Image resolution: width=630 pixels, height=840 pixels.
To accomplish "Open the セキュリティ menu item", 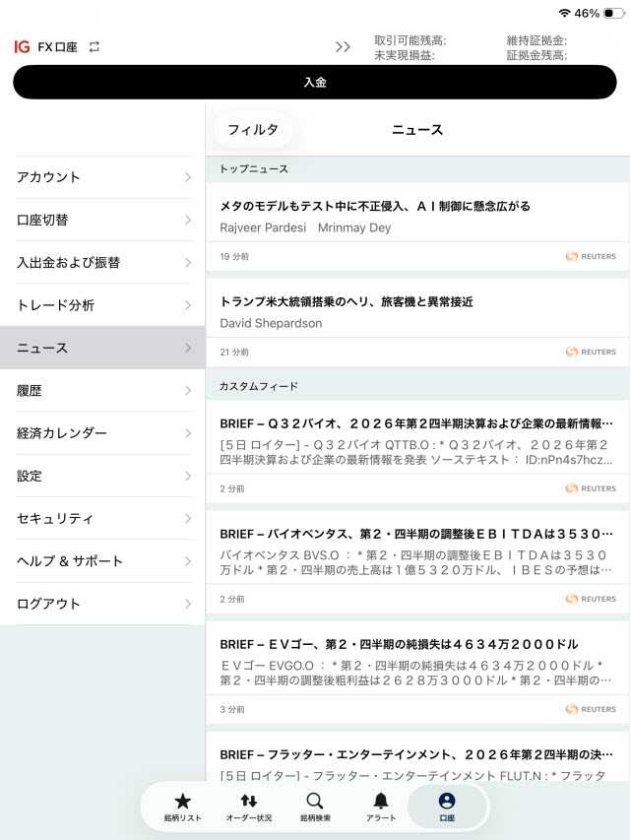I will [102, 519].
